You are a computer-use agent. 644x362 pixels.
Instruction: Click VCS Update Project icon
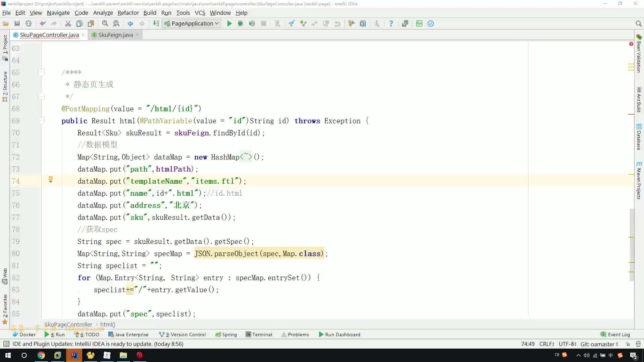(x=292, y=23)
